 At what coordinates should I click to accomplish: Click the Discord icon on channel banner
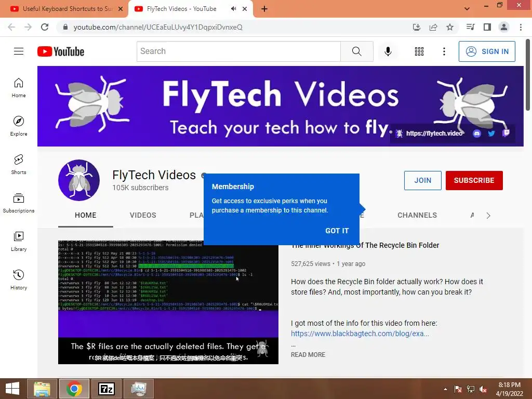[477, 134]
